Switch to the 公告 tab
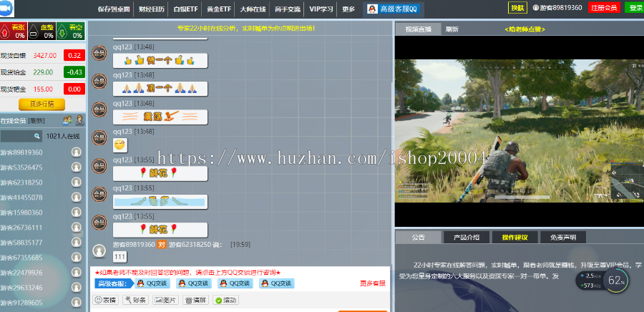The height and width of the screenshot is (312, 644). coord(419,238)
